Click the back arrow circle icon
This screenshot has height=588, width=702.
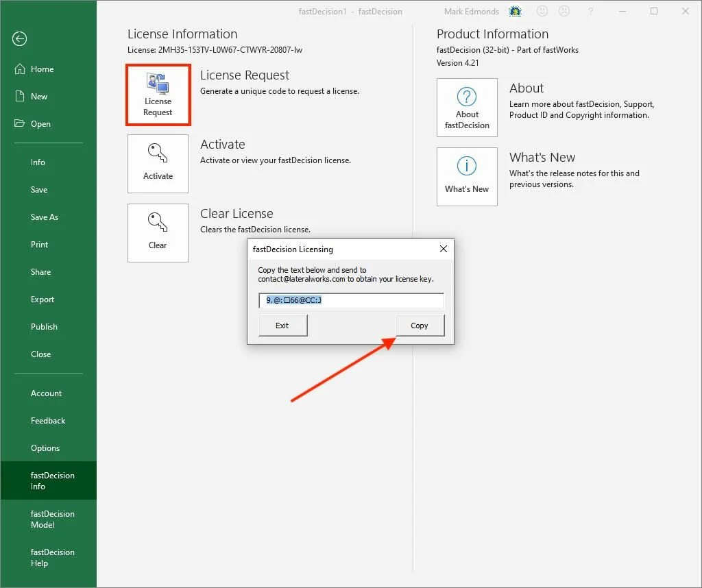pos(19,39)
